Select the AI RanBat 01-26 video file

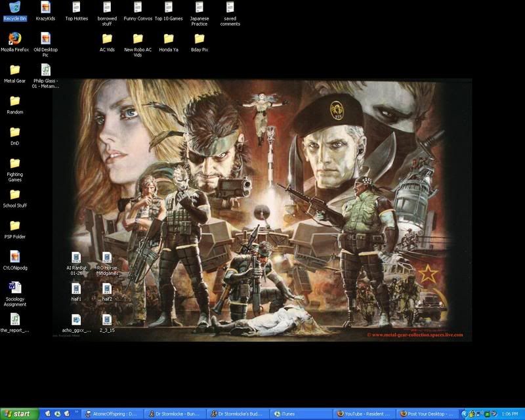pos(76,263)
